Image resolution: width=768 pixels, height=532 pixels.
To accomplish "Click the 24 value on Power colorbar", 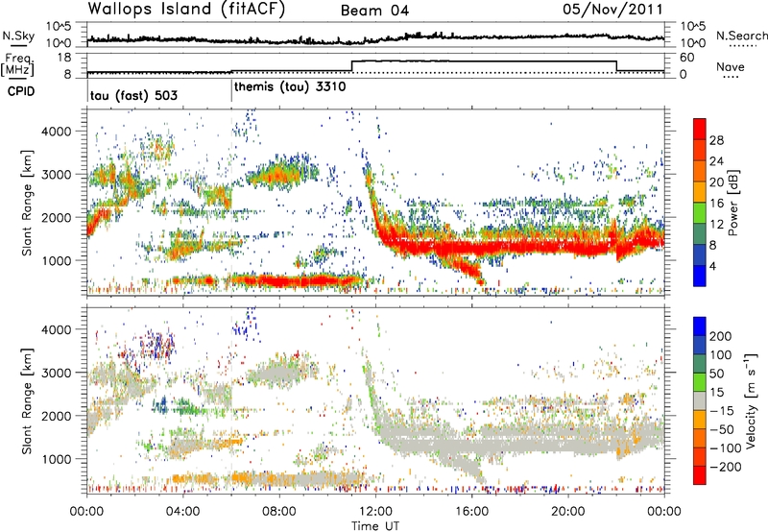I will (x=716, y=161).
